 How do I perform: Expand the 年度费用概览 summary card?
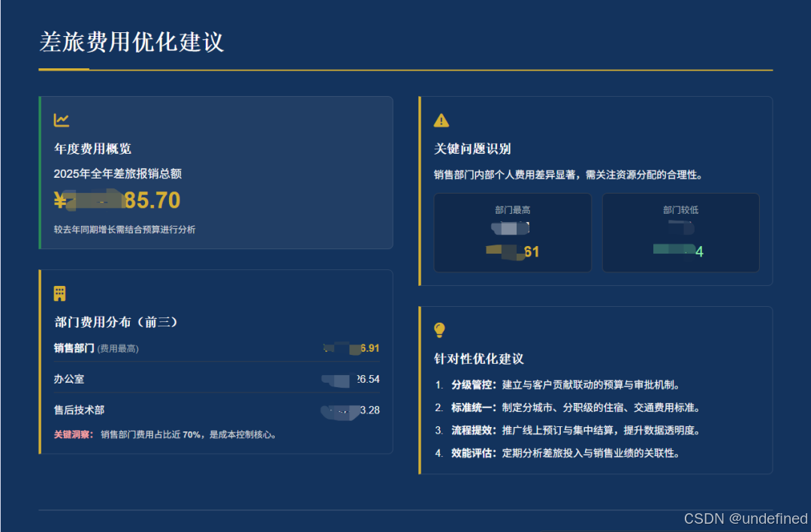click(216, 173)
